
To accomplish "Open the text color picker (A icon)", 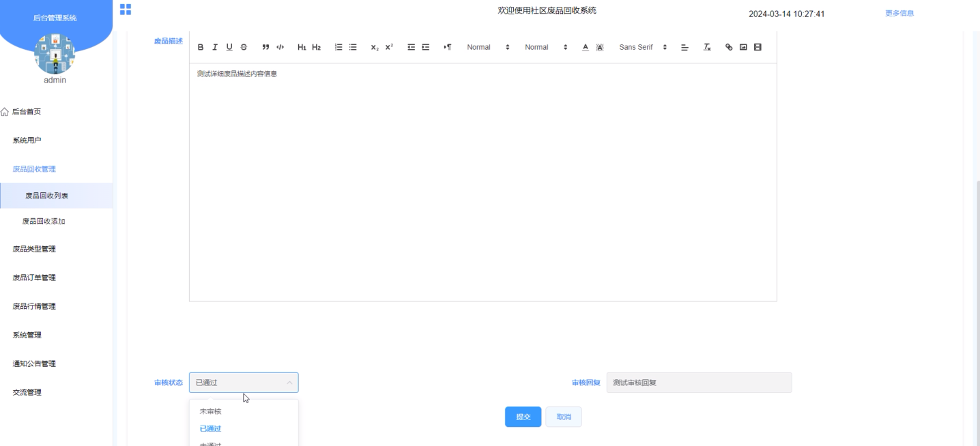I will pyautogui.click(x=586, y=47).
